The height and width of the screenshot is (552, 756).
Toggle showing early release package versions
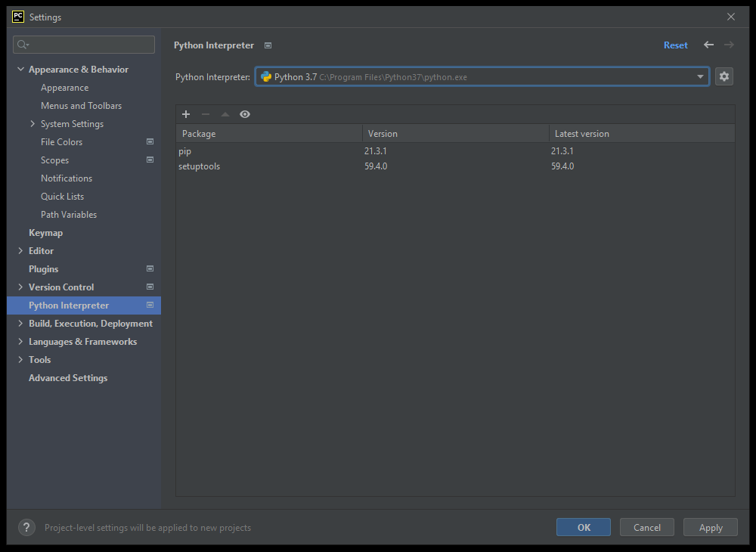[244, 114]
